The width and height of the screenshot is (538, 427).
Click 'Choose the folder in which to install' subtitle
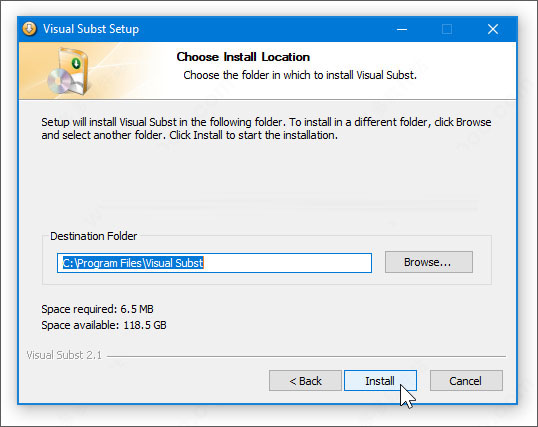300,75
